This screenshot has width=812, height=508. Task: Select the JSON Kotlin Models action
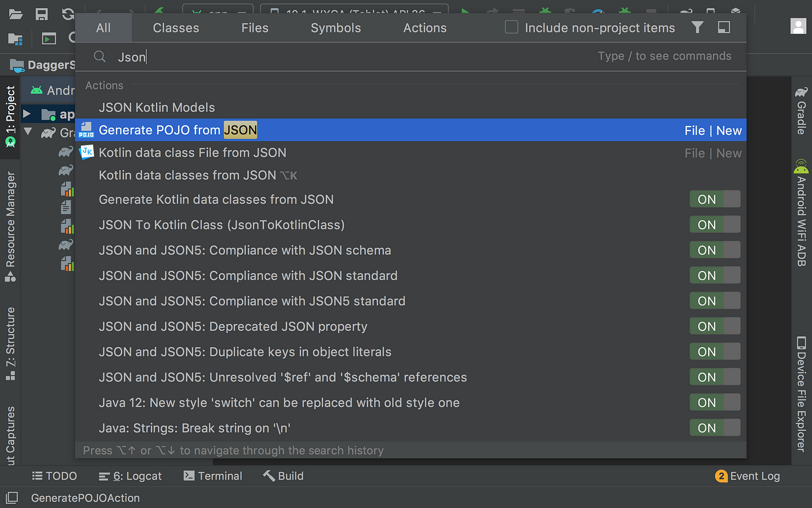tap(411, 107)
